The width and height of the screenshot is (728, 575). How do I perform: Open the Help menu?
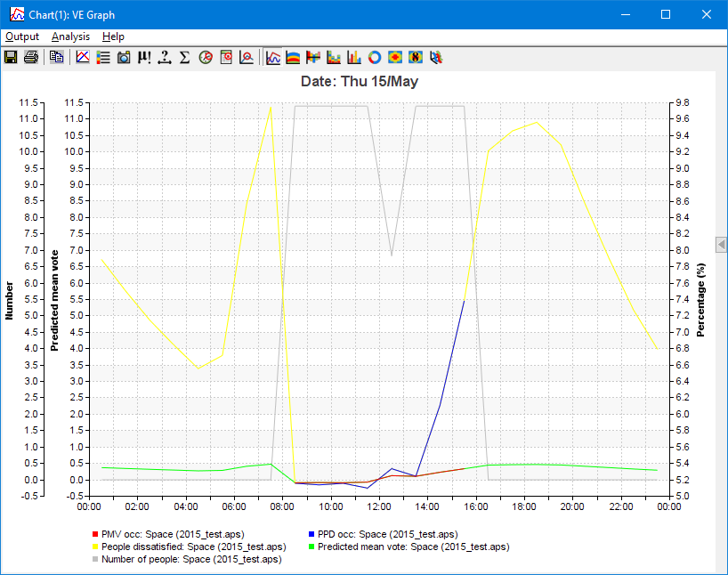tap(113, 36)
